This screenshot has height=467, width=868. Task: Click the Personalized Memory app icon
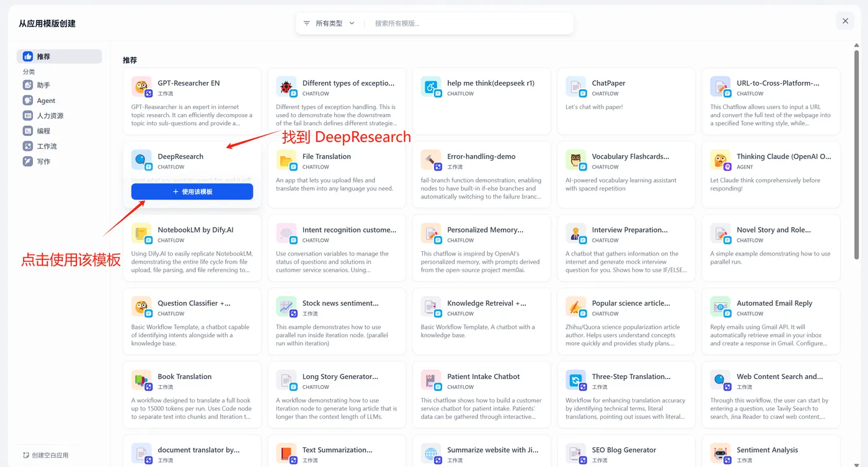tap(431, 233)
